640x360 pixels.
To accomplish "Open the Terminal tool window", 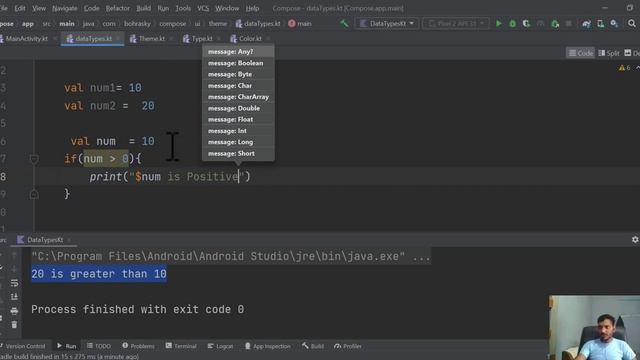I will [x=181, y=346].
